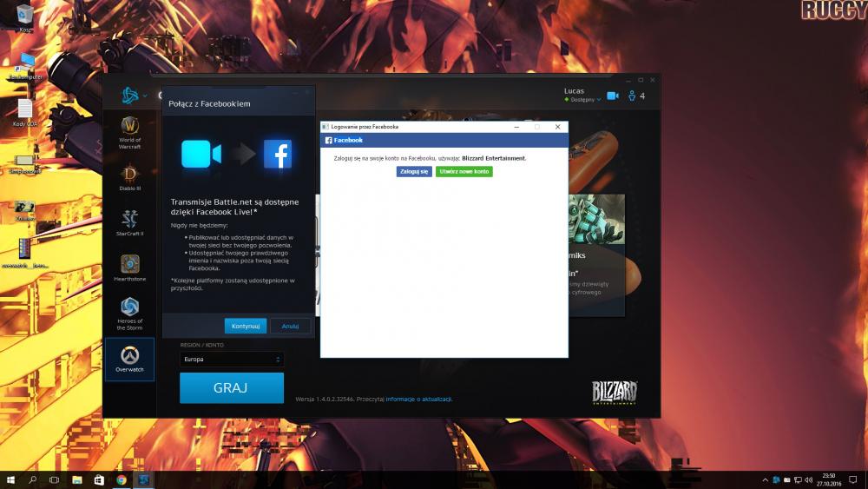868x489 pixels.
Task: Open the Action Center notification icon
Action: pyautogui.click(x=853, y=479)
